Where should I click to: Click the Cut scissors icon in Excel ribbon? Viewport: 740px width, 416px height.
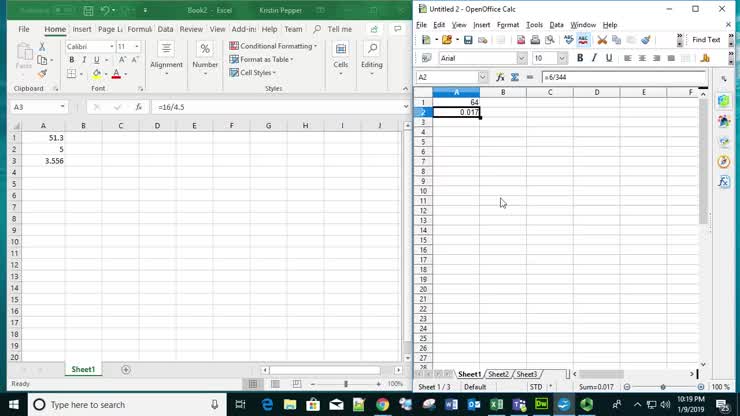[42, 46]
